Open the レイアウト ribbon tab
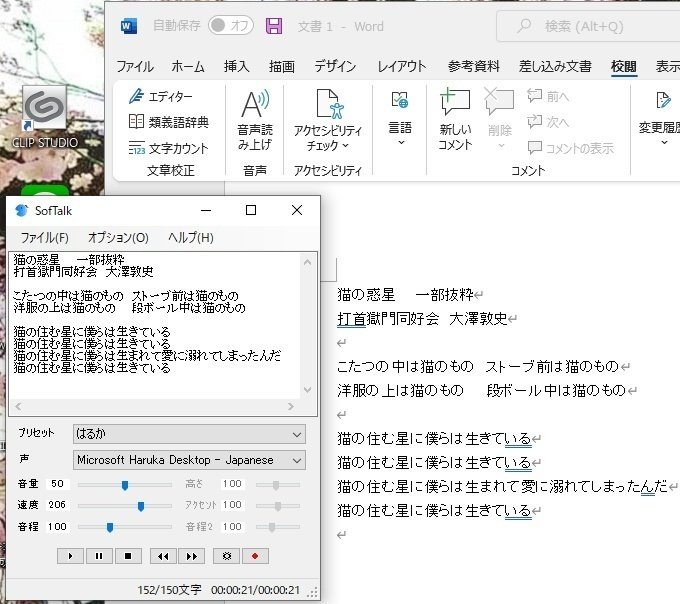The image size is (680, 604). (x=402, y=66)
